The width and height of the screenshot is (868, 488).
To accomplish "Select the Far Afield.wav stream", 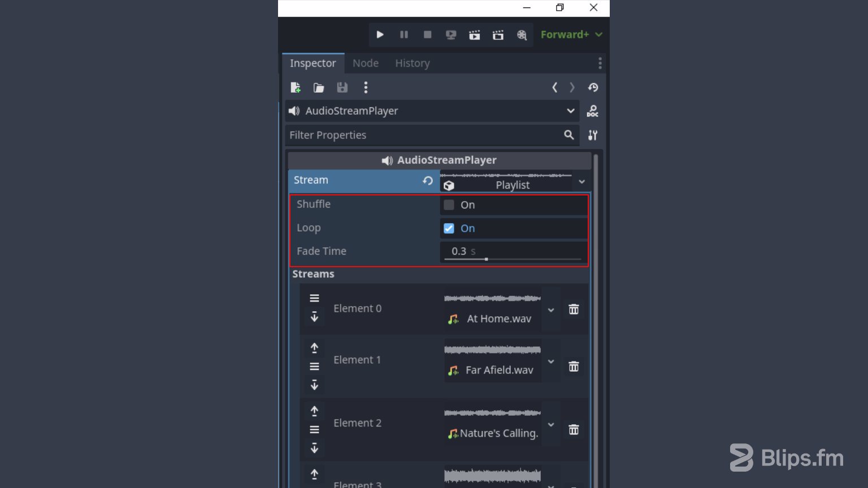I will tap(492, 360).
